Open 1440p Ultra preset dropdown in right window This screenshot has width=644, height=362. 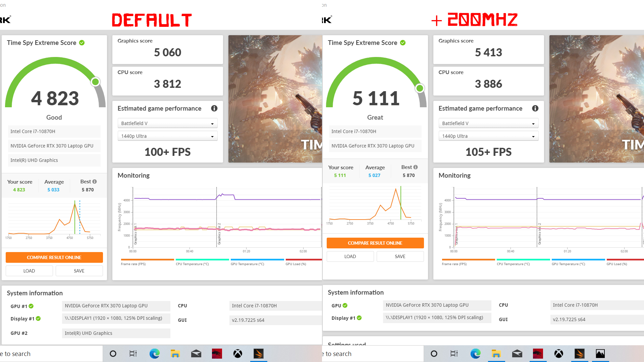(x=488, y=136)
